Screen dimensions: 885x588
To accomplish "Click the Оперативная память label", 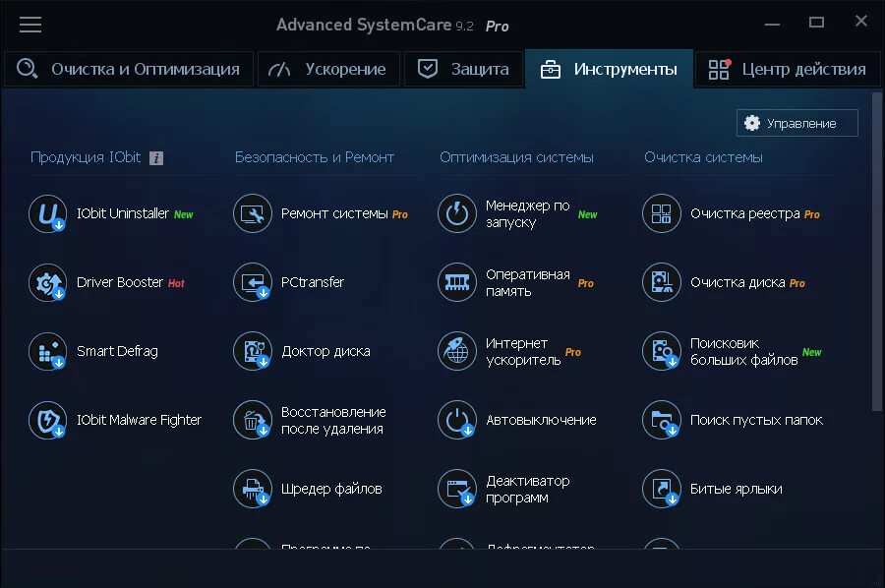I will tap(528, 283).
